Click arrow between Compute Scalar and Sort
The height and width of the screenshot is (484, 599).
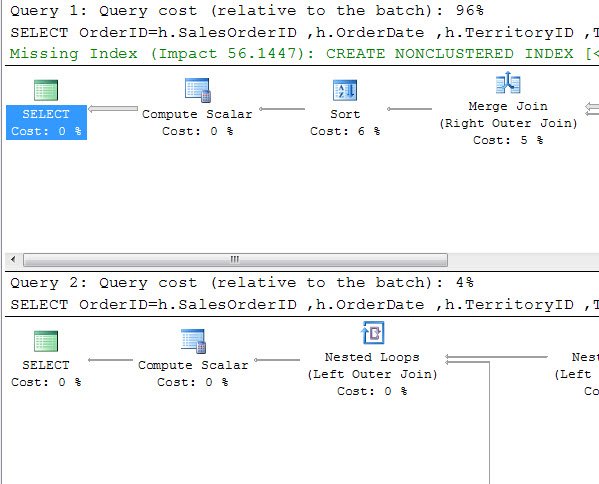click(x=282, y=109)
